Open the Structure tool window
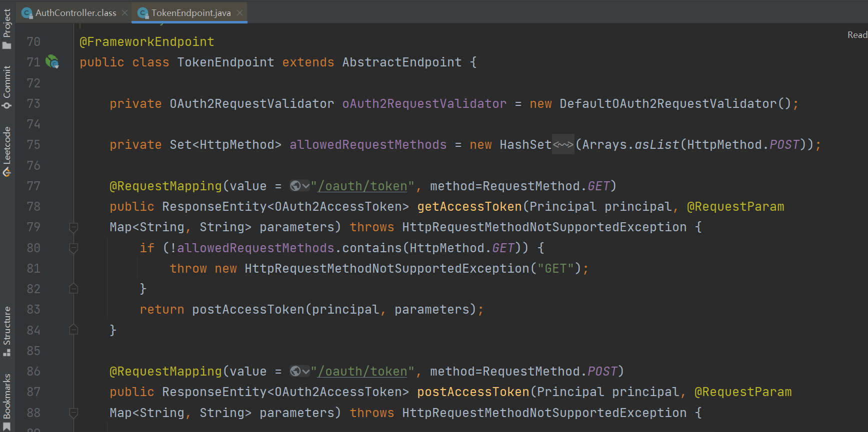Image resolution: width=868 pixels, height=432 pixels. [x=7, y=331]
